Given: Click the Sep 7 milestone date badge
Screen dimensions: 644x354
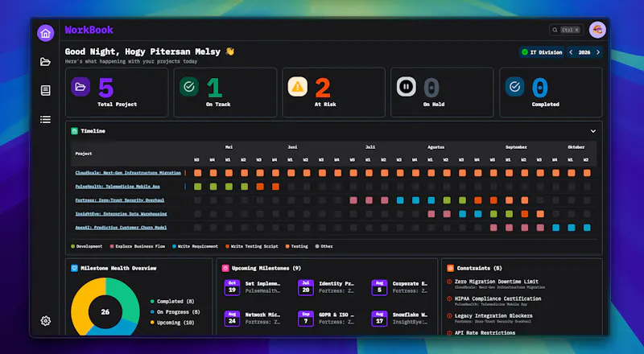Looking at the screenshot, I should (x=306, y=319).
